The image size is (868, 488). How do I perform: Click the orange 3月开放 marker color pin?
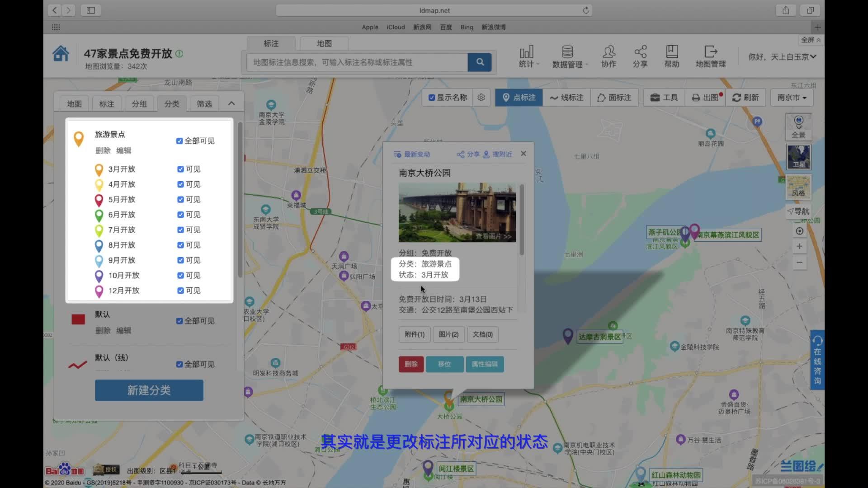click(99, 170)
